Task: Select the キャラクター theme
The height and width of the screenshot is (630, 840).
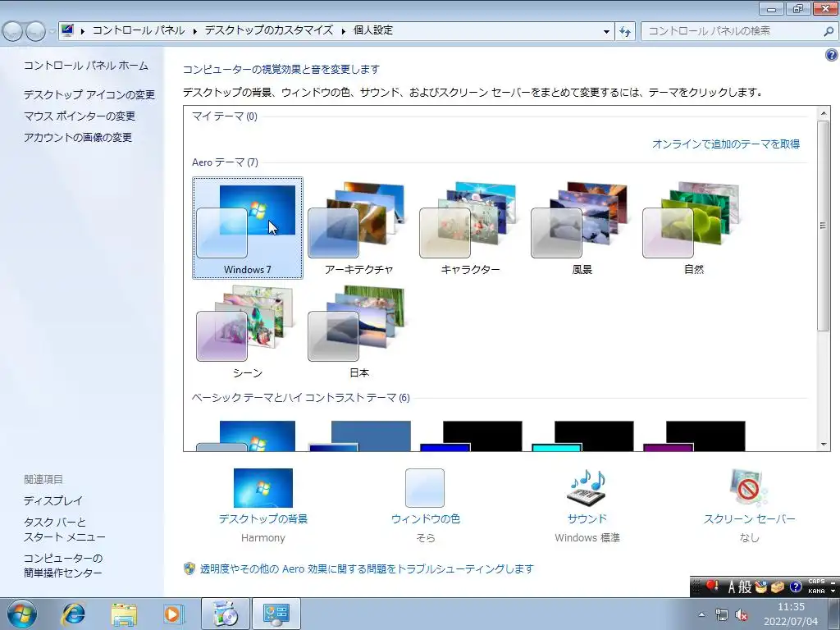Action: [470, 228]
